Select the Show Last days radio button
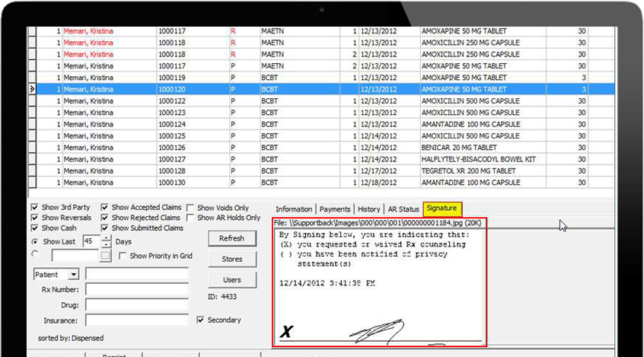This screenshot has height=357, width=644. click(x=35, y=242)
